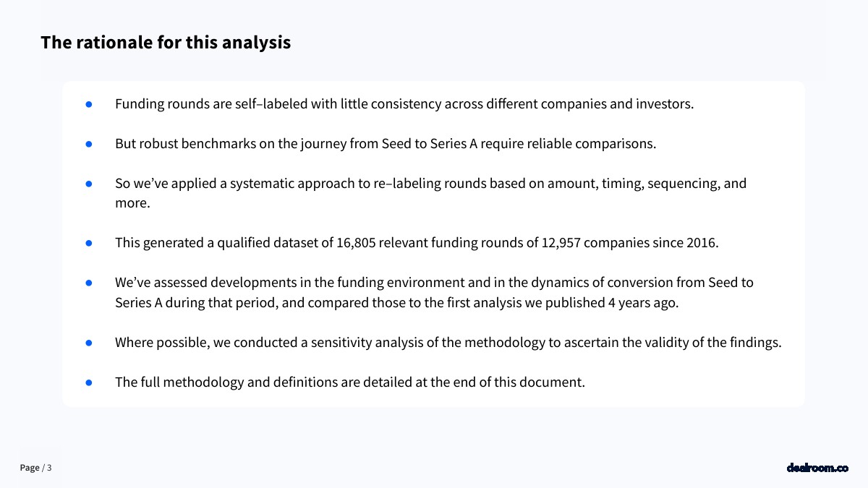Viewport: 868px width, 488px height.
Task: Click the slide title "The rationale for this analysis"
Action: pos(166,43)
